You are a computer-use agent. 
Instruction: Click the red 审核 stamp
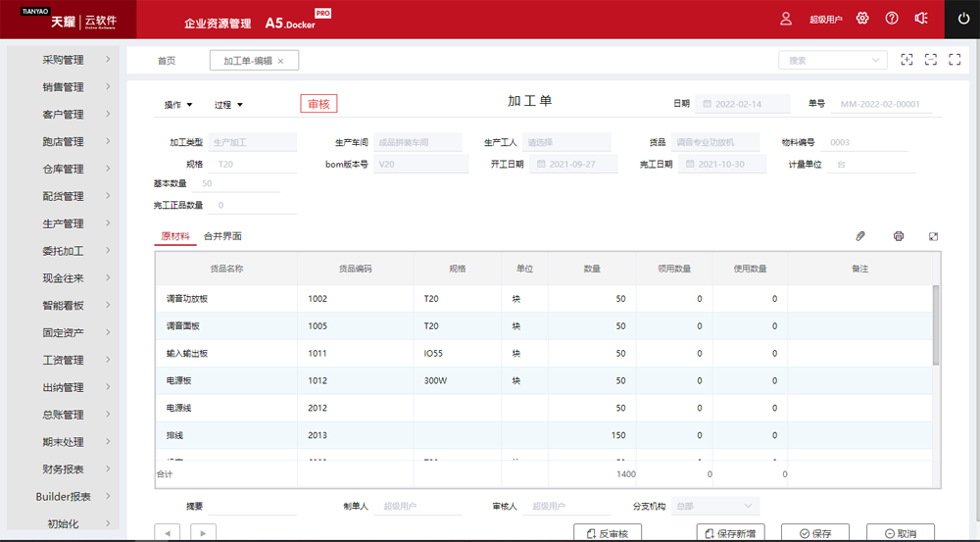318,104
